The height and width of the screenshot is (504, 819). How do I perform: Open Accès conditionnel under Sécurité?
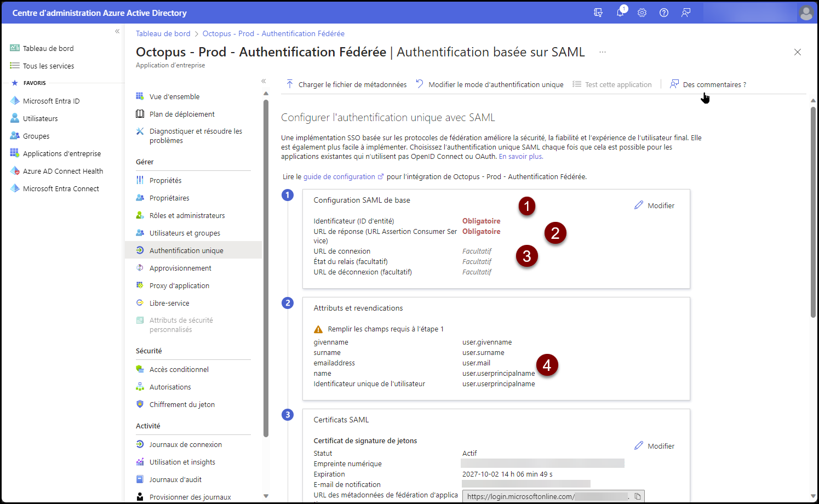[x=173, y=369]
